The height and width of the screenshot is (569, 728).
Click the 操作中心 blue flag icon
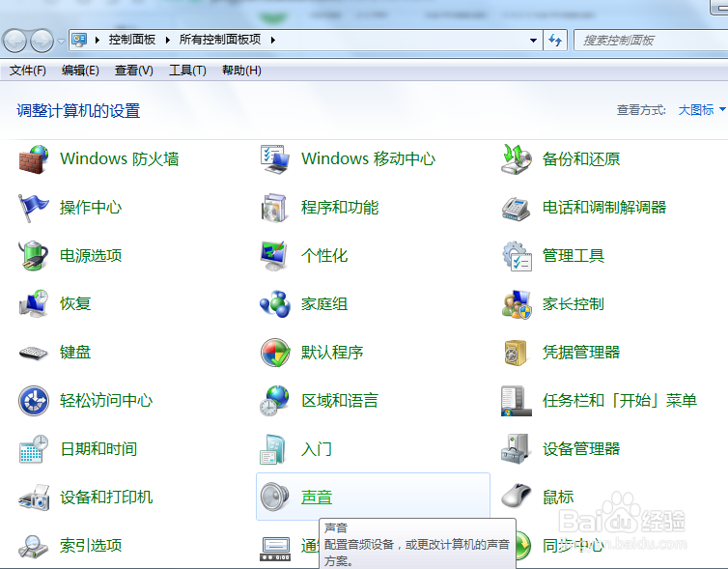tap(34, 207)
